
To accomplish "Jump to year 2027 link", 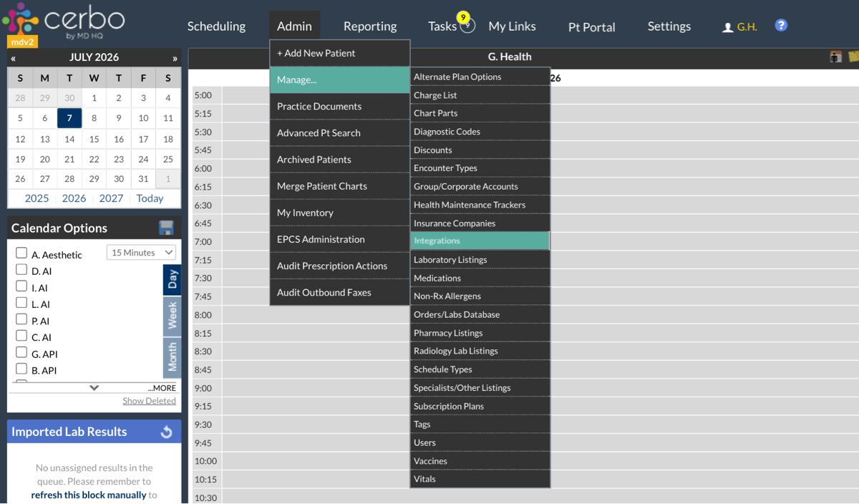I will tap(111, 198).
